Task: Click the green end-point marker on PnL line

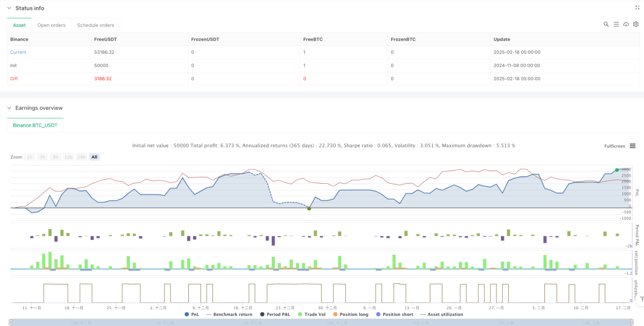Action: (x=617, y=170)
